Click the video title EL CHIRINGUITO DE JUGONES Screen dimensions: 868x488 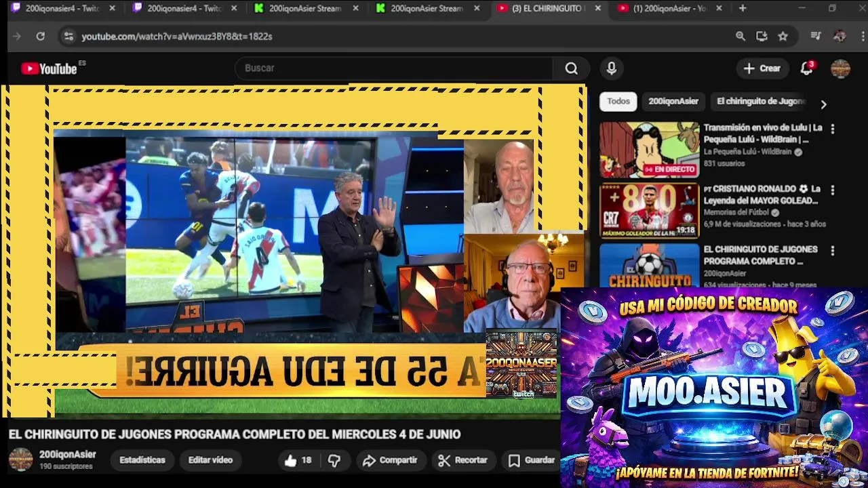click(x=235, y=434)
